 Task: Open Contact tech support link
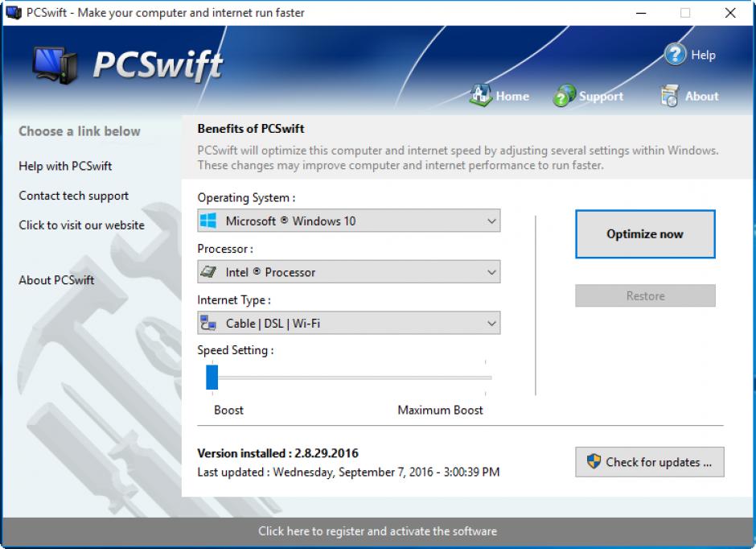pyautogui.click(x=74, y=196)
